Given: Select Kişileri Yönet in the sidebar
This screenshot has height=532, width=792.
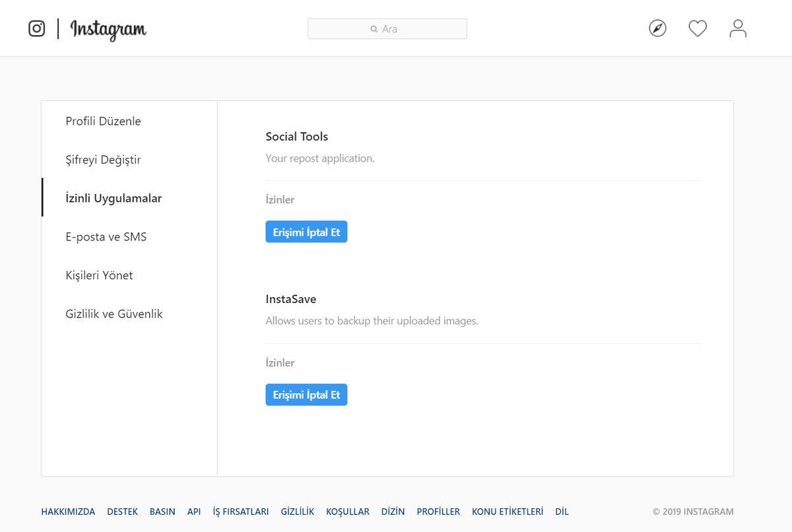Looking at the screenshot, I should 99,275.
